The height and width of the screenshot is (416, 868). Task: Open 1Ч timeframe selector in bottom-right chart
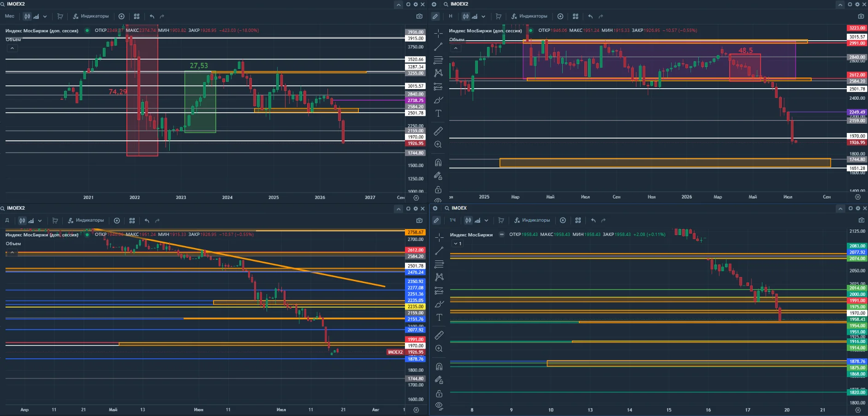pos(452,220)
